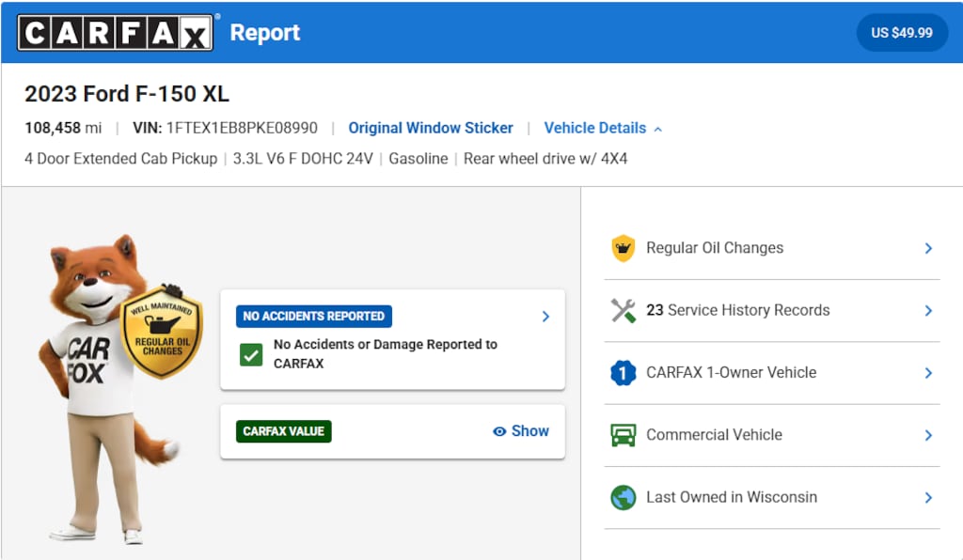Screen dimensions: 963x560
Task: Click the CARFAX logo
Action: [x=116, y=33]
